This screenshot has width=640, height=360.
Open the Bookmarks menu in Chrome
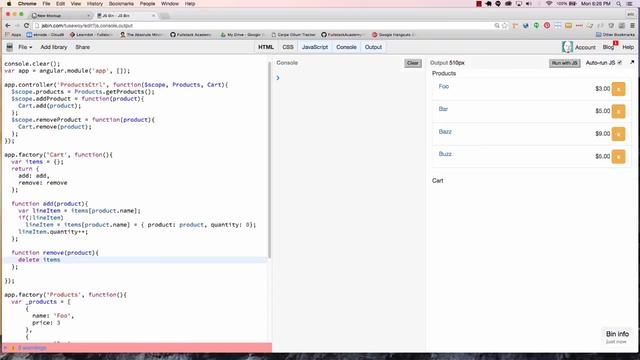121,4
